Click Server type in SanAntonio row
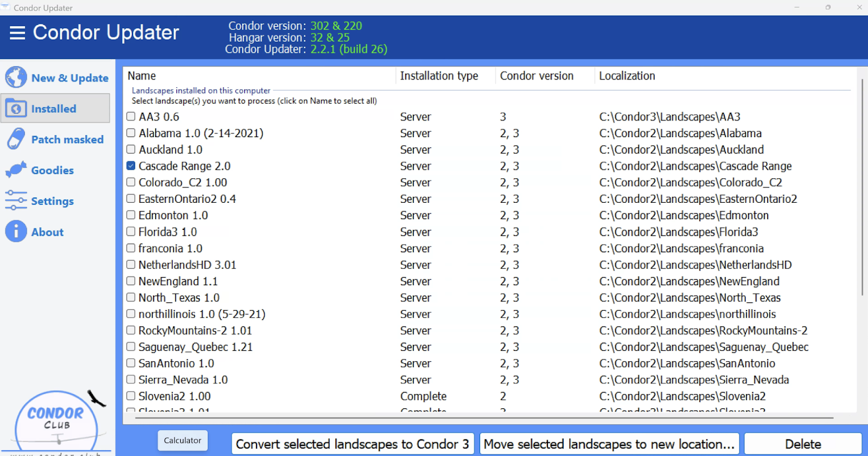Image resolution: width=868 pixels, height=456 pixels. pyautogui.click(x=416, y=363)
